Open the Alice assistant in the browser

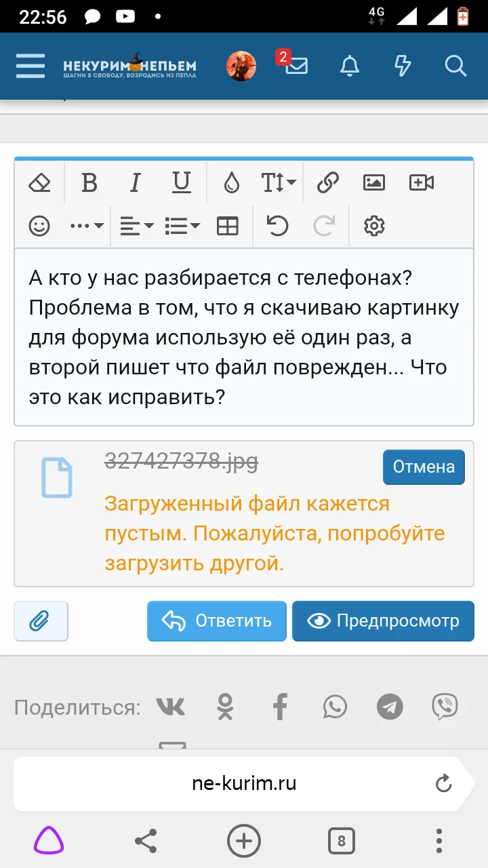coord(49,842)
